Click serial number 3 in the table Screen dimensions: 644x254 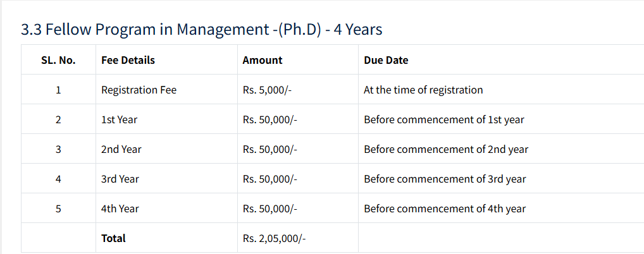point(58,149)
